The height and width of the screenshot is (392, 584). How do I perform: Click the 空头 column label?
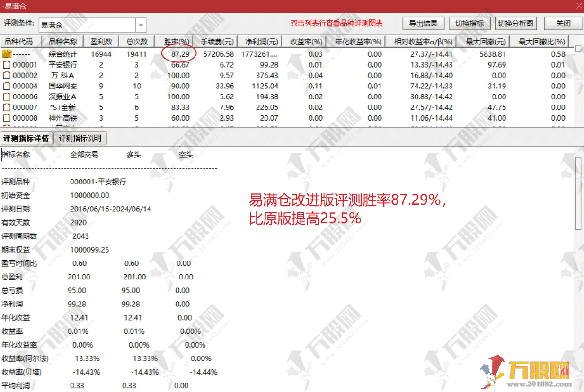point(186,155)
